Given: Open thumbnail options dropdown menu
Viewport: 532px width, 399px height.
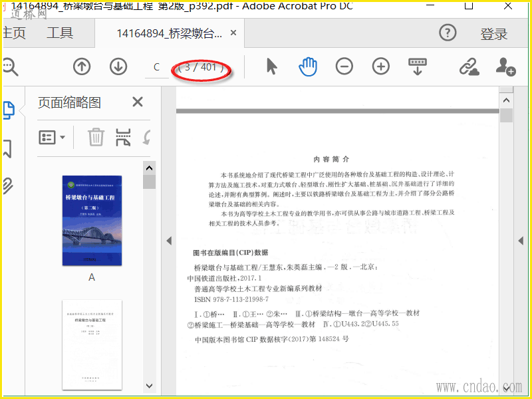Looking at the screenshot, I should (x=52, y=138).
